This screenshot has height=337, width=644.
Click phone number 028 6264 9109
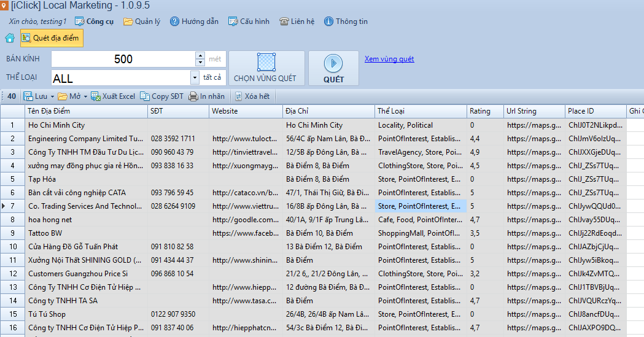pos(178,206)
